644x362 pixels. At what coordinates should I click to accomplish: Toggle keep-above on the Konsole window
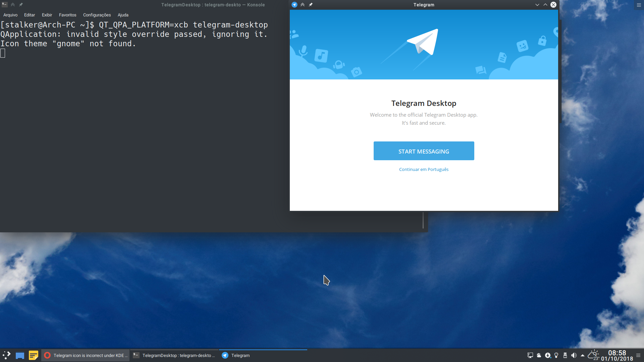pos(13,5)
